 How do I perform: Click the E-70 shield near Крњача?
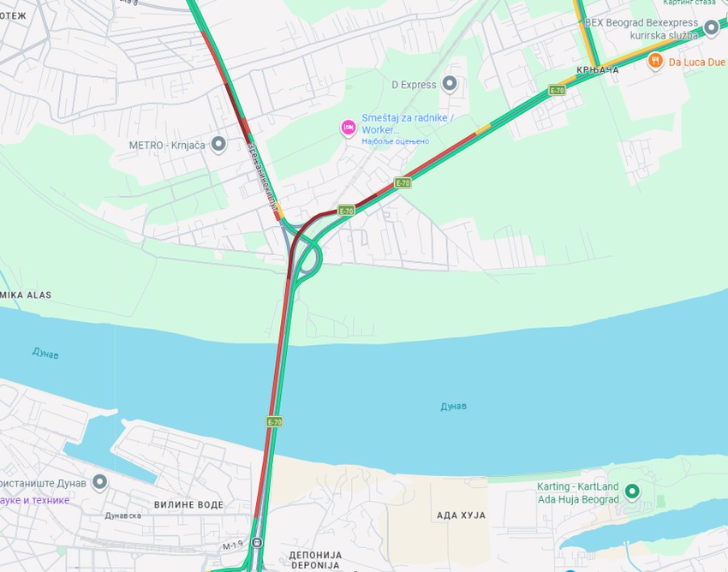pos(557,90)
